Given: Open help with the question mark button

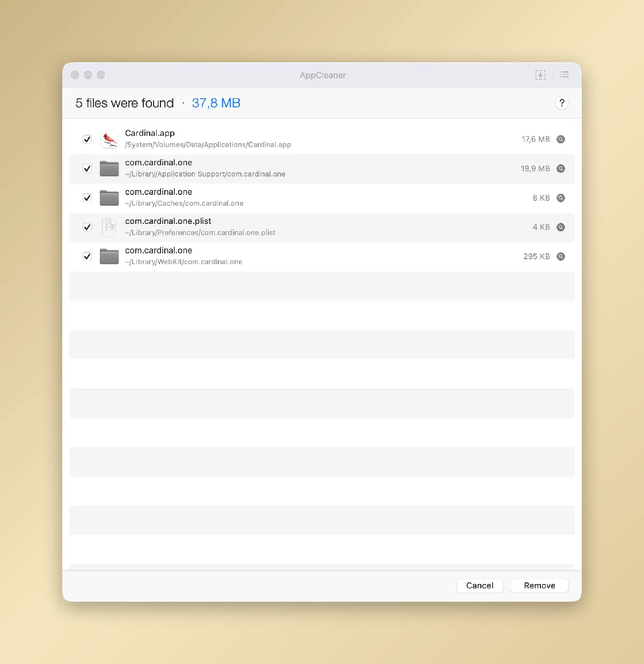Looking at the screenshot, I should point(562,103).
